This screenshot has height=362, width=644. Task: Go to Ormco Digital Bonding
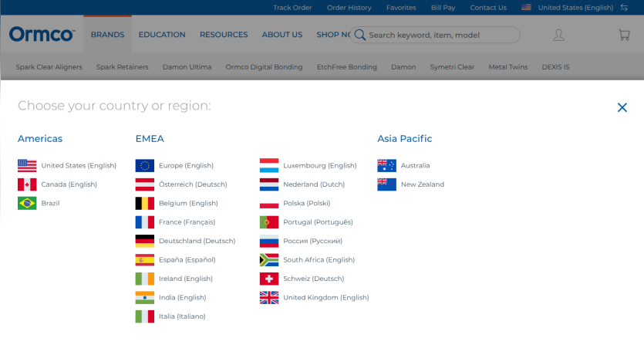pyautogui.click(x=264, y=67)
